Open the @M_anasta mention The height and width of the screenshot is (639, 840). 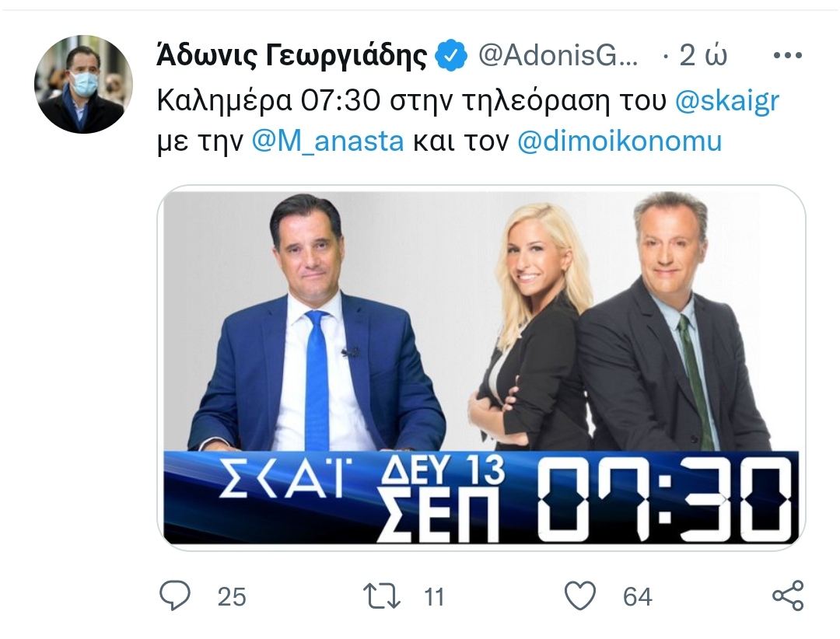pos(327,141)
